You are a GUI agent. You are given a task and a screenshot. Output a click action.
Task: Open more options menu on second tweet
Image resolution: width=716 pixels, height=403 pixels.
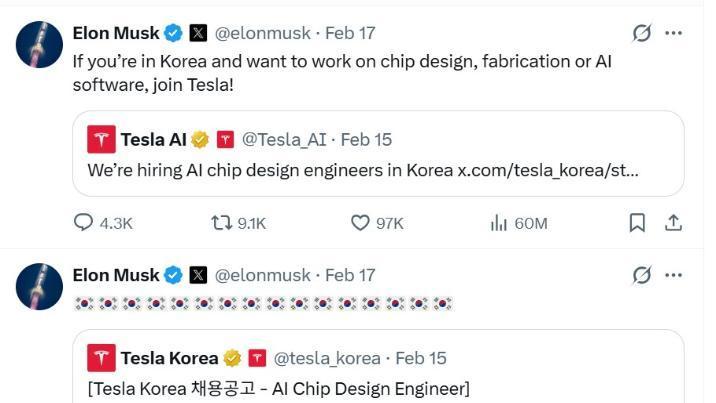(x=674, y=274)
